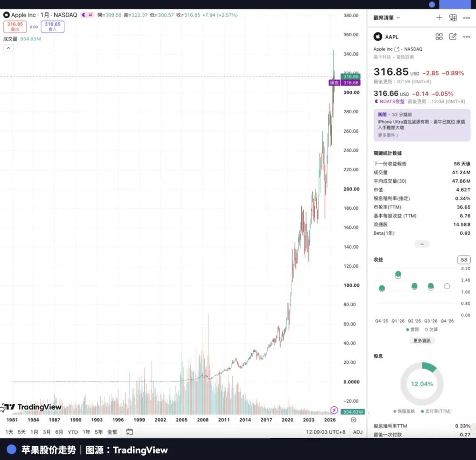Click the 成交量 volume indicator label
Viewport: 476px width, 460px height.
pos(10,39)
